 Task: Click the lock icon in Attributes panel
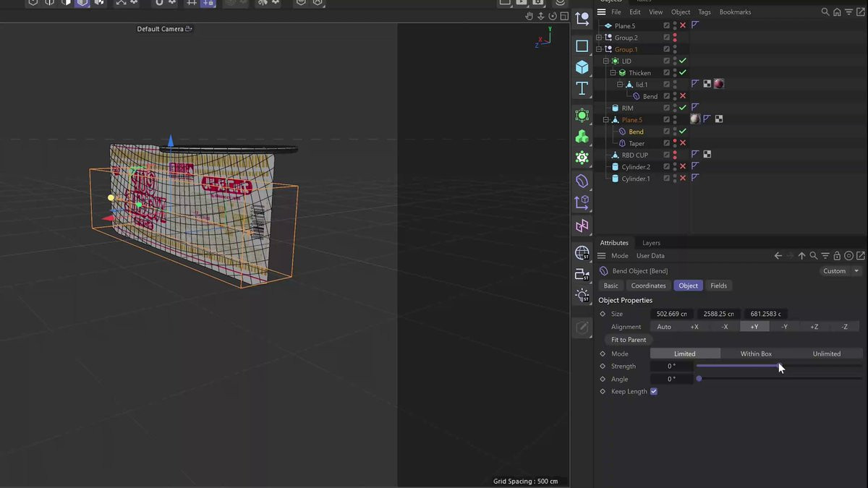pyautogui.click(x=837, y=256)
